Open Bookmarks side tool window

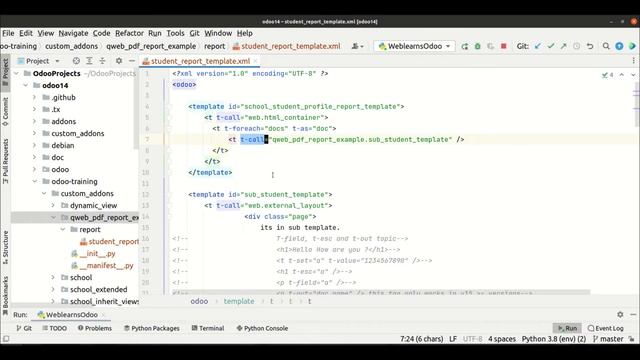[x=5, y=295]
